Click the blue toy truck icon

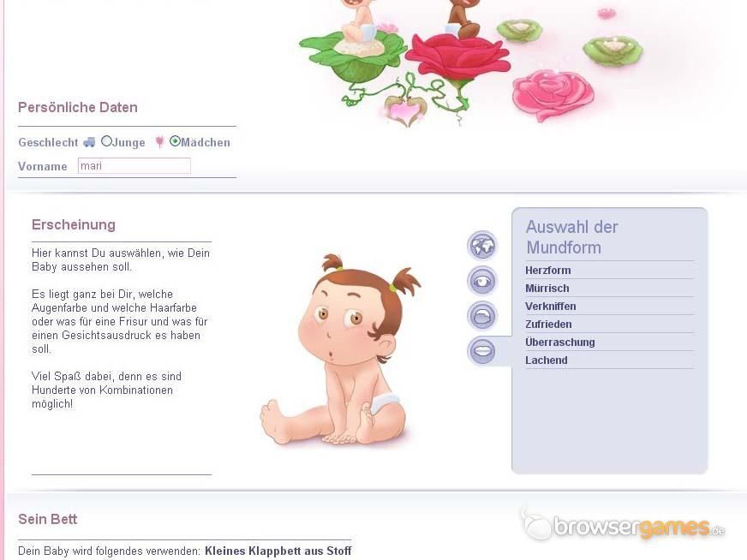pos(89,142)
